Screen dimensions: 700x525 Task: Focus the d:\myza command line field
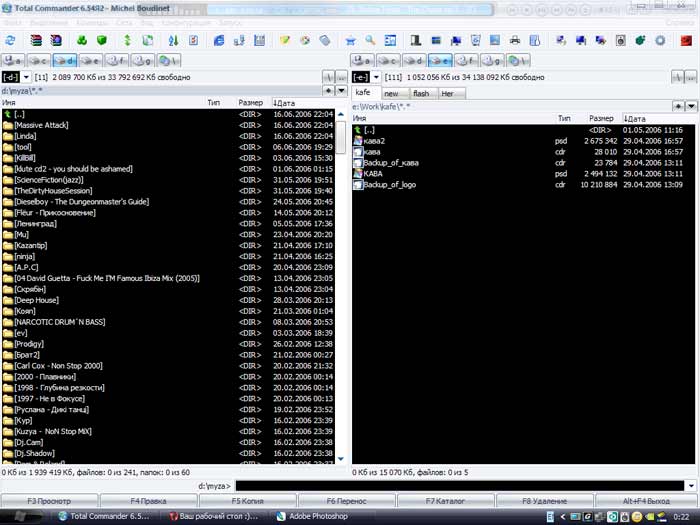(460, 486)
